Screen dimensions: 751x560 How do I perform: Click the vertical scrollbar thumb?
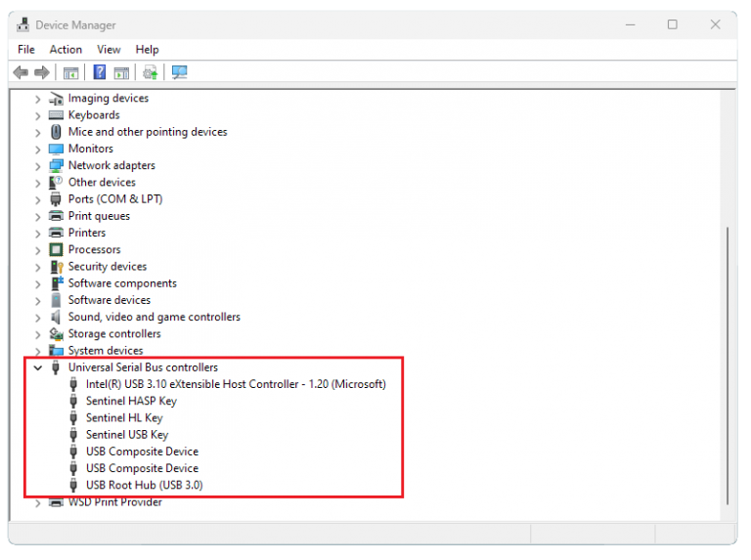coord(728,366)
